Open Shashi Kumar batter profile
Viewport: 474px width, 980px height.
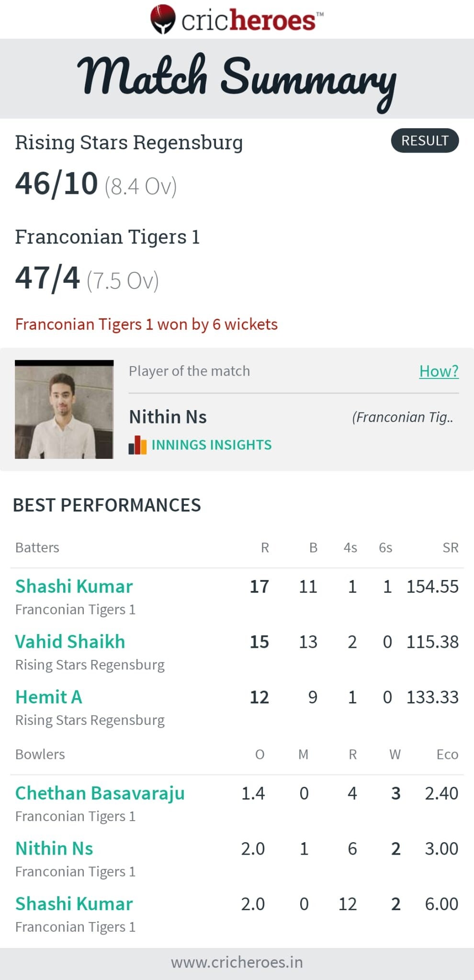coord(74,587)
